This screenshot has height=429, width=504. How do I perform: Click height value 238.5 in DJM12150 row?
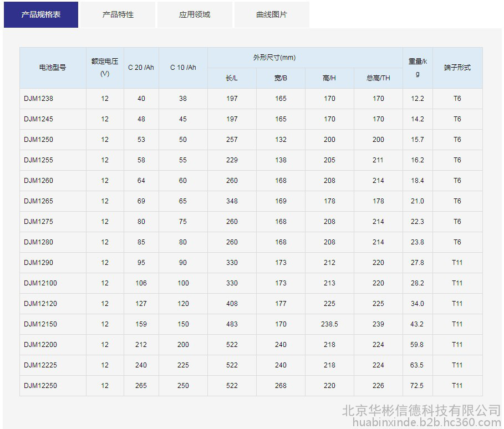(329, 324)
